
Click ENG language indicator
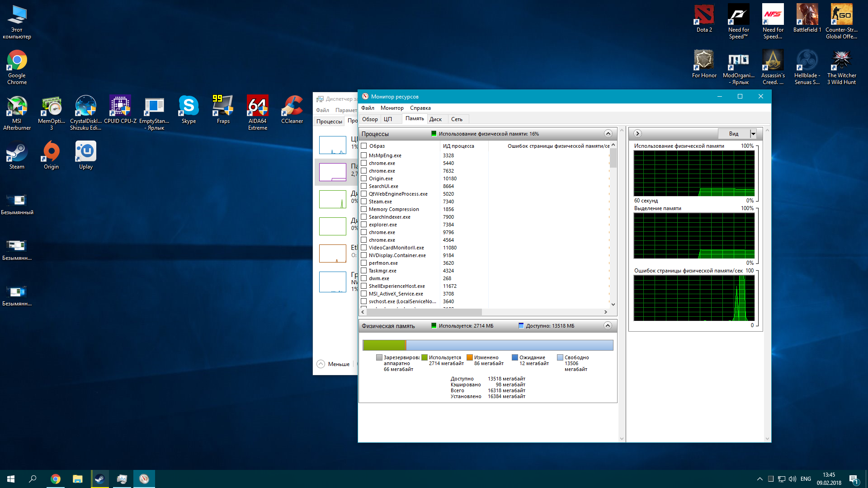[806, 479]
